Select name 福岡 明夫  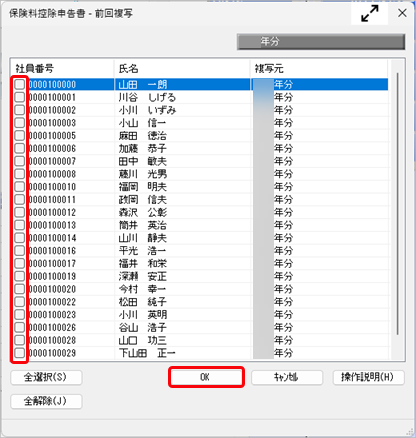click(143, 186)
